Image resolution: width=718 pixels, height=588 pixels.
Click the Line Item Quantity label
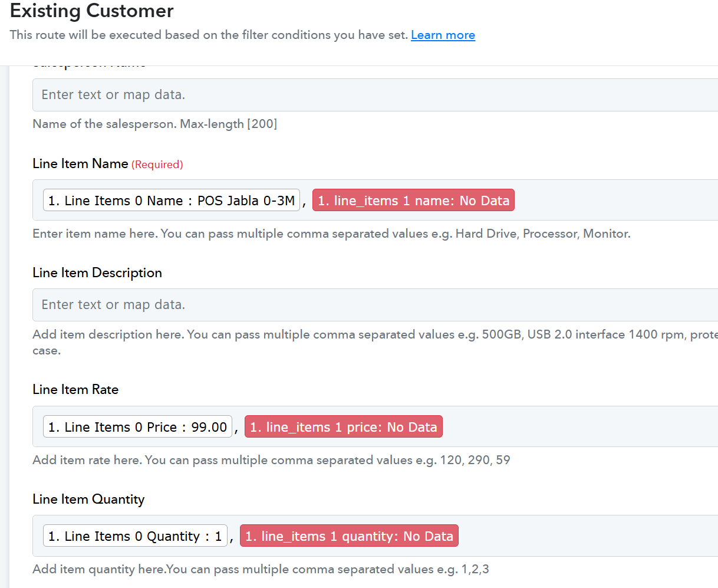(x=88, y=500)
